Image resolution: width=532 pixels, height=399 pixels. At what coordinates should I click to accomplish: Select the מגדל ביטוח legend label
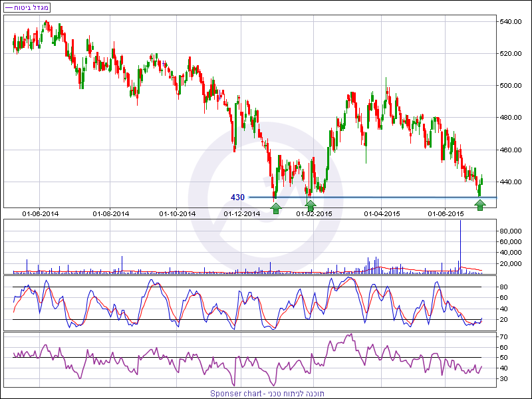click(28, 7)
